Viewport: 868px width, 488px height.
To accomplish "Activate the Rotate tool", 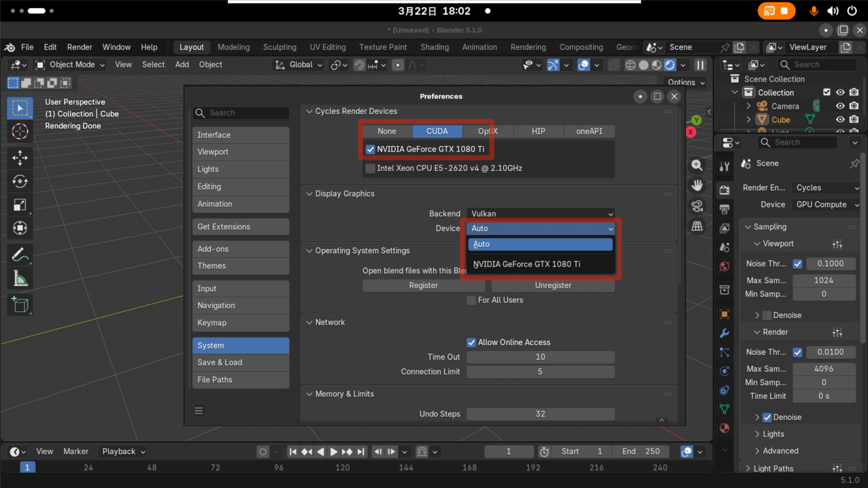I will (x=20, y=181).
